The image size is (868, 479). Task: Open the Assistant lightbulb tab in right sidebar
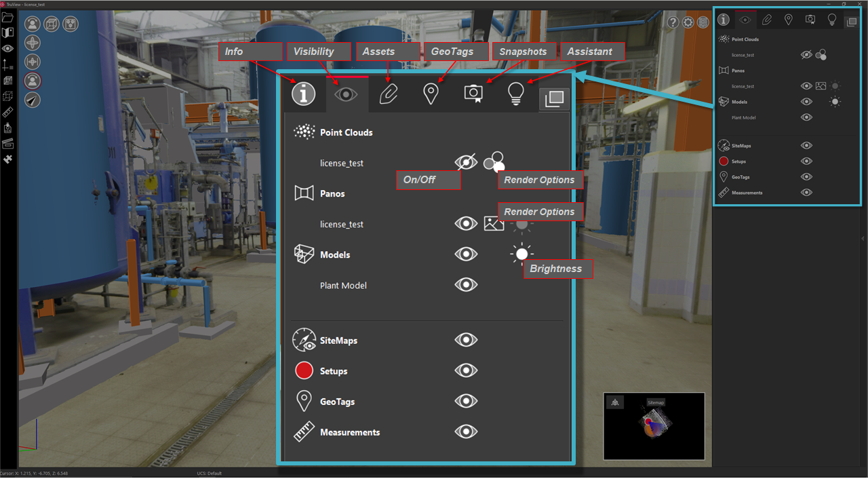pos(831,20)
